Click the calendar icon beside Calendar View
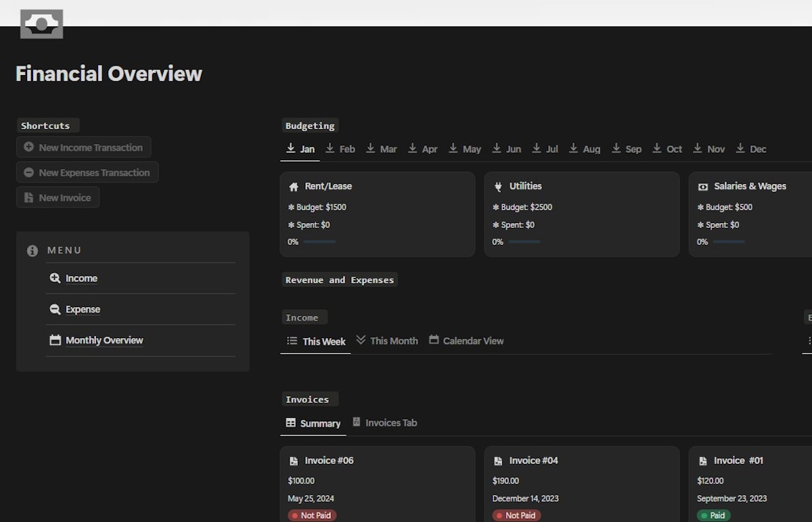Image resolution: width=812 pixels, height=522 pixels. point(434,339)
